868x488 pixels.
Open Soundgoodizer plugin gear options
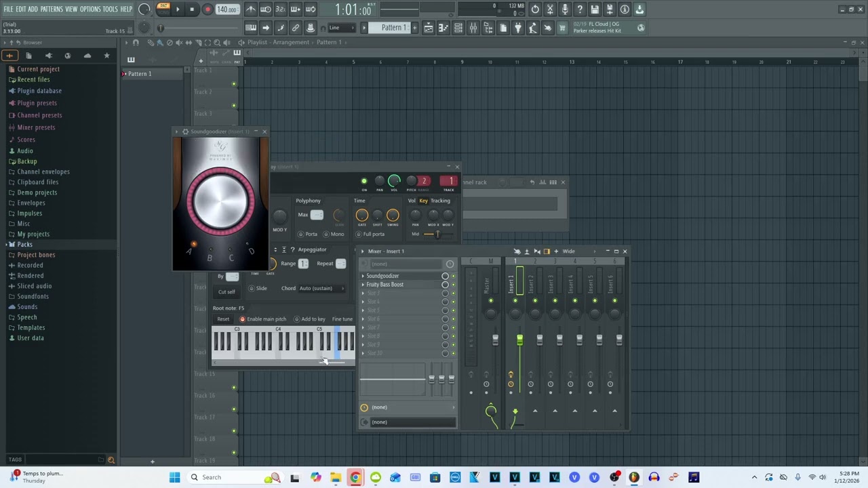(x=185, y=131)
